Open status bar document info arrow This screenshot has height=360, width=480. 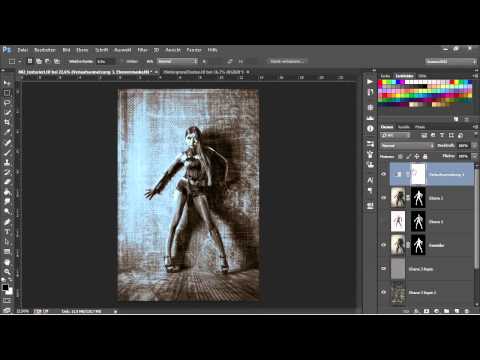point(115,311)
